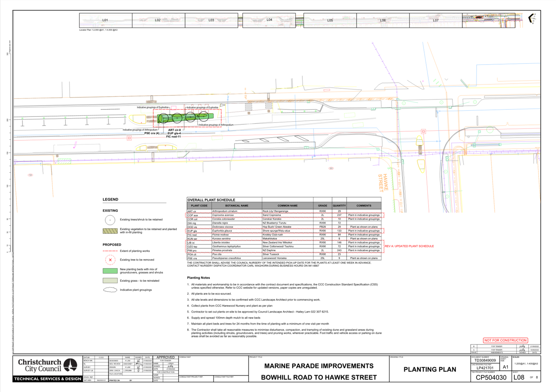Click the indicative plant groupings cloud symbol

110,290
